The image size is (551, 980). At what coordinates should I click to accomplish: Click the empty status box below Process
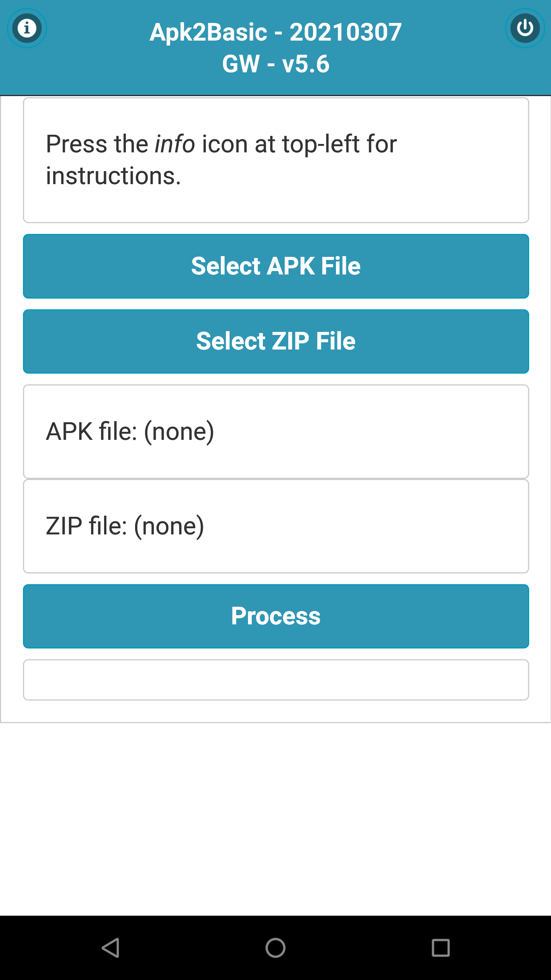(x=276, y=679)
